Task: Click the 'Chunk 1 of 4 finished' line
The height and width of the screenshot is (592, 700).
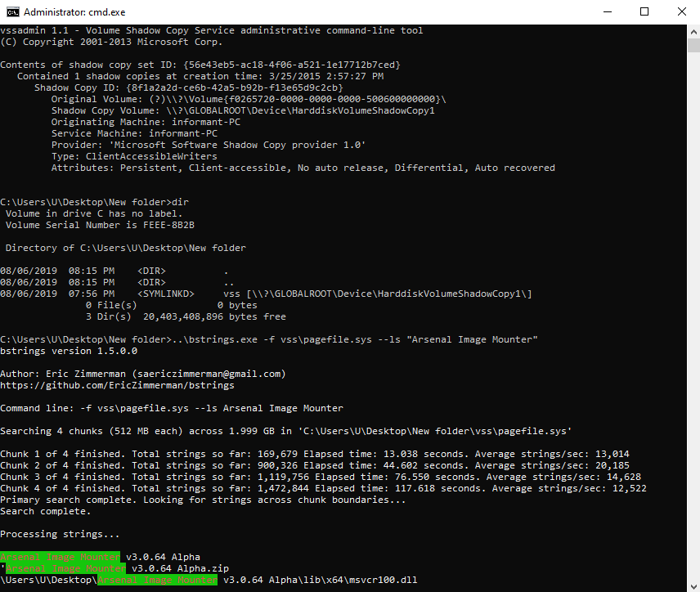Action: tap(315, 454)
